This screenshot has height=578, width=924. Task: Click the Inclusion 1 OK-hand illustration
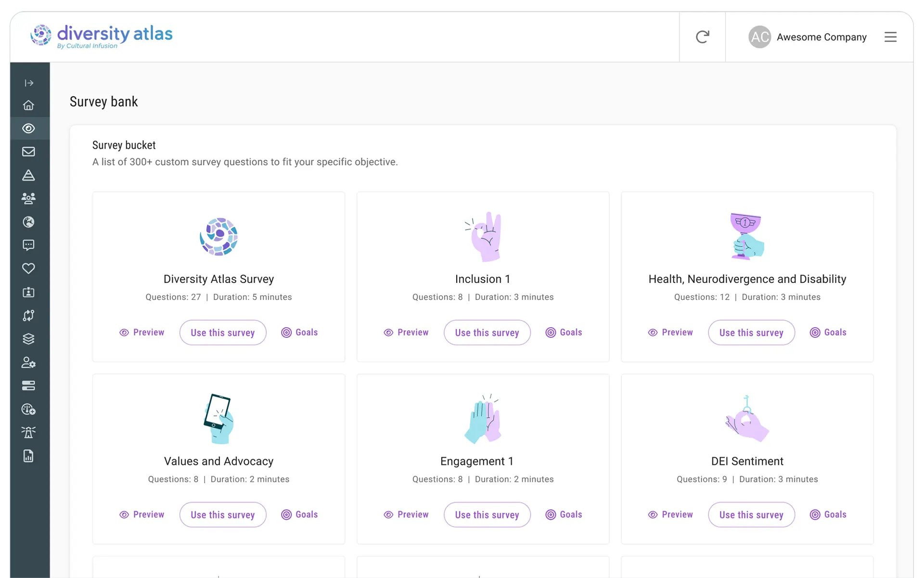tap(484, 236)
